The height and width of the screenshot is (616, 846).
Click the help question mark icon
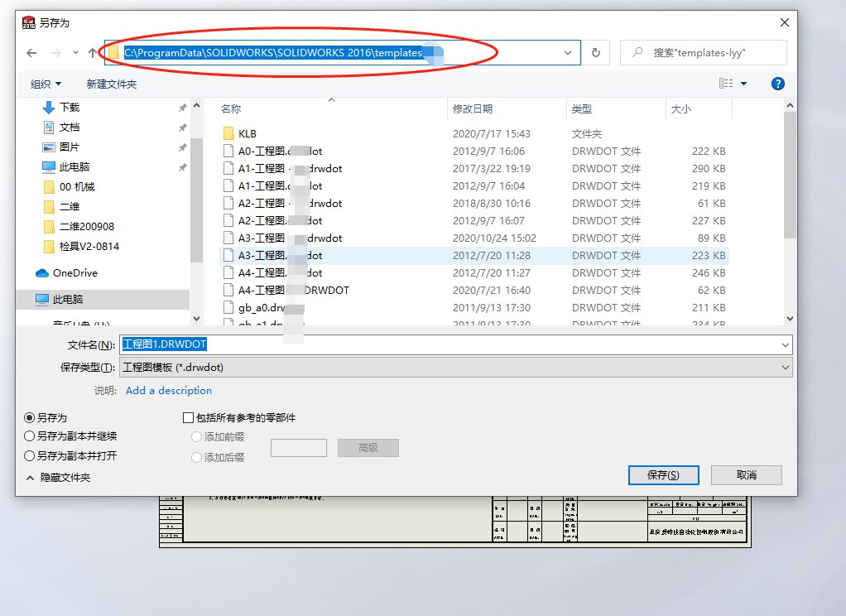pyautogui.click(x=776, y=83)
